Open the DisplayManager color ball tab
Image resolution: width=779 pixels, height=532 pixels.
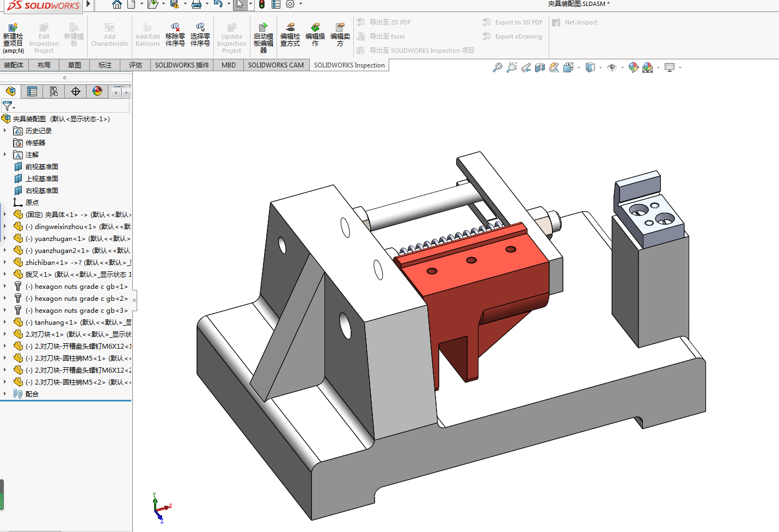click(x=97, y=91)
